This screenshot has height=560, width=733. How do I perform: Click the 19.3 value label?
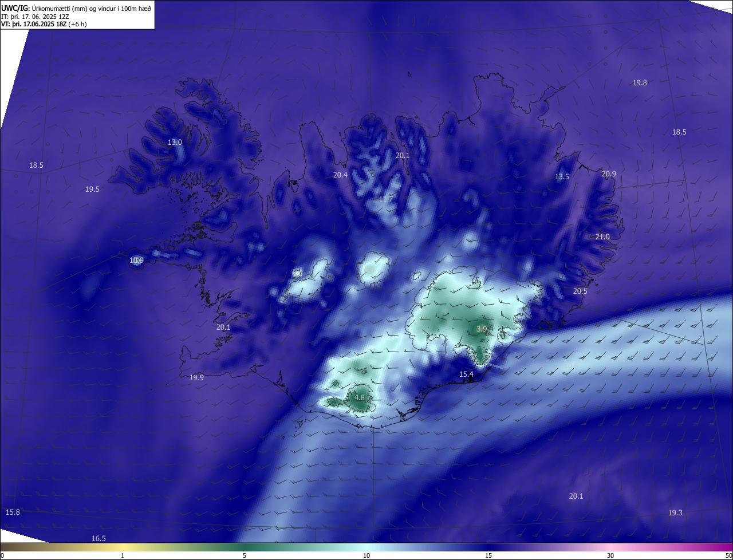click(x=675, y=512)
